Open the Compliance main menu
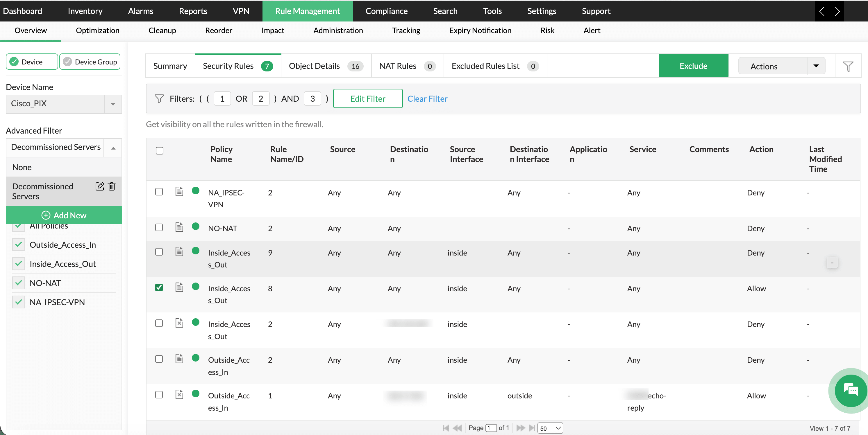 tap(387, 11)
